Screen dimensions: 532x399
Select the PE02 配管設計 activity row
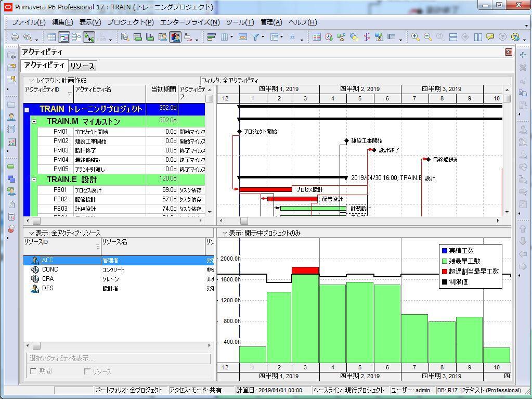pos(121,199)
